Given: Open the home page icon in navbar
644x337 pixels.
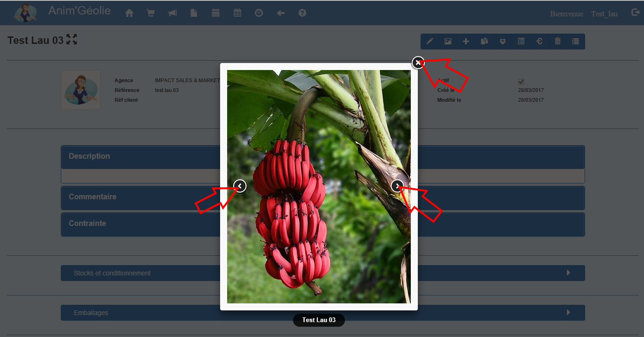Looking at the screenshot, I should coord(129,14).
